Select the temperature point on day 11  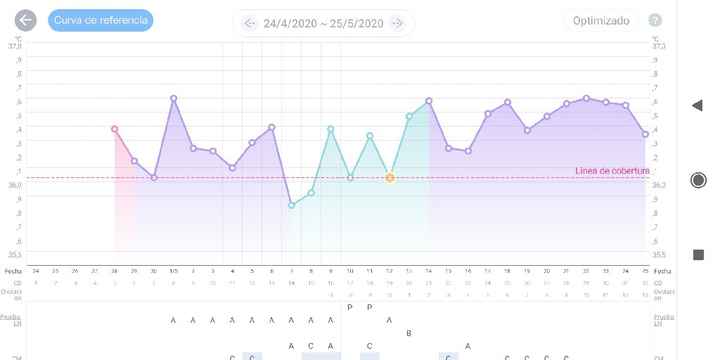pyautogui.click(x=370, y=135)
